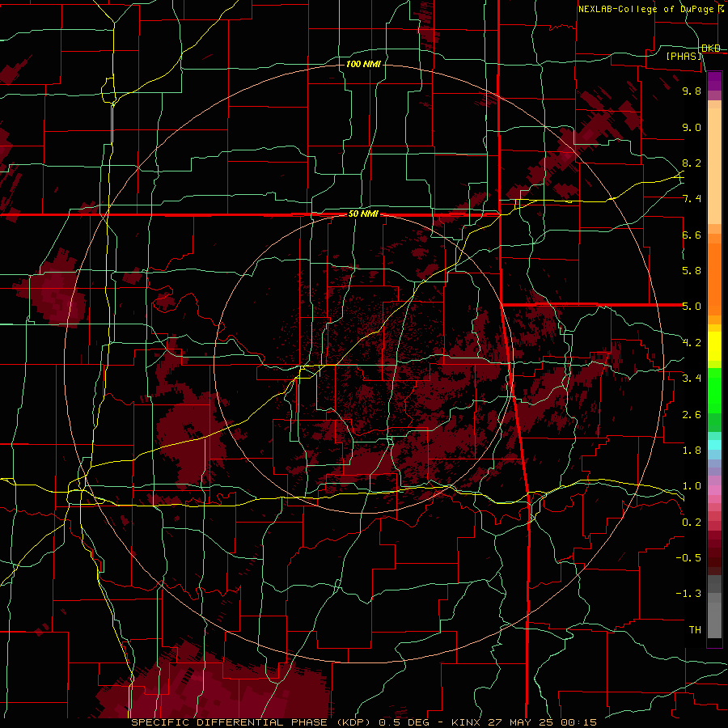Click the 9.0 value on the color scale

tap(692, 127)
